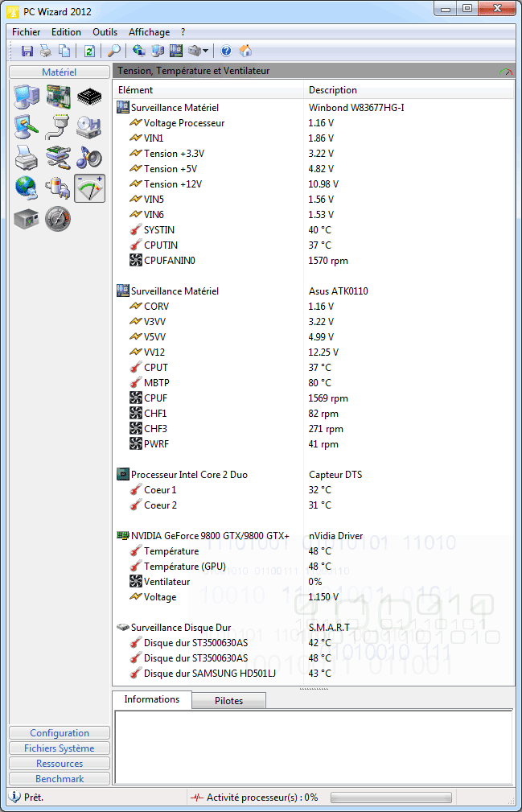Open the Ressources panel
Image resolution: width=522 pixels, height=812 pixels.
point(60,764)
